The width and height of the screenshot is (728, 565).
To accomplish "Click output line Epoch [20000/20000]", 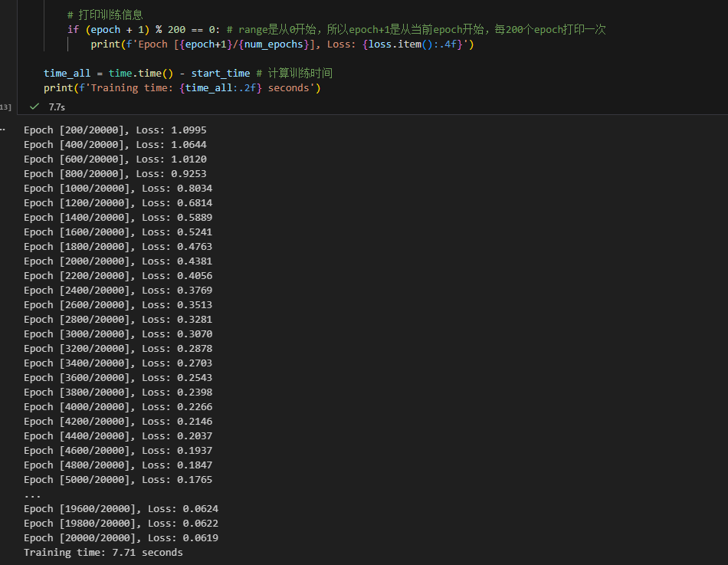I will click(121, 537).
